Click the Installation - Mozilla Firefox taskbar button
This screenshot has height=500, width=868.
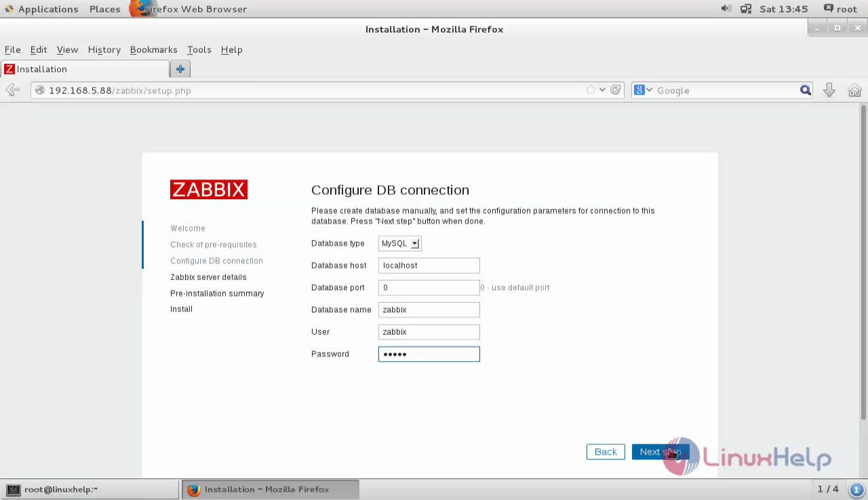tap(270, 489)
